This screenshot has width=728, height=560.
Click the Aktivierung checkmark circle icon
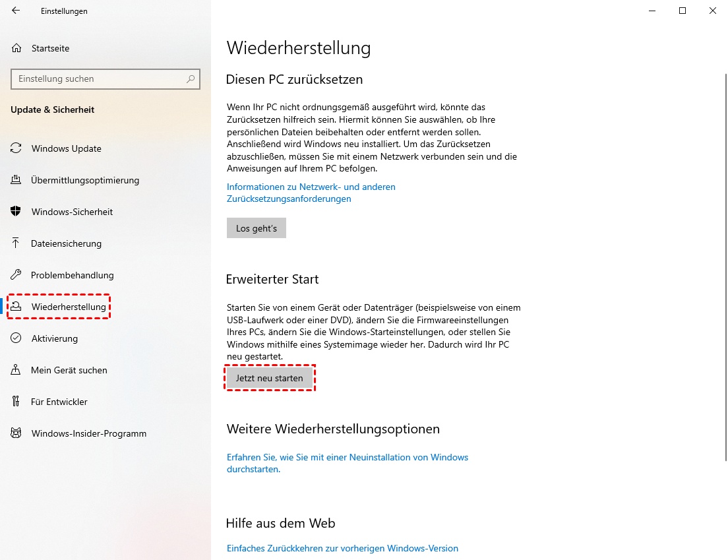pyautogui.click(x=16, y=338)
